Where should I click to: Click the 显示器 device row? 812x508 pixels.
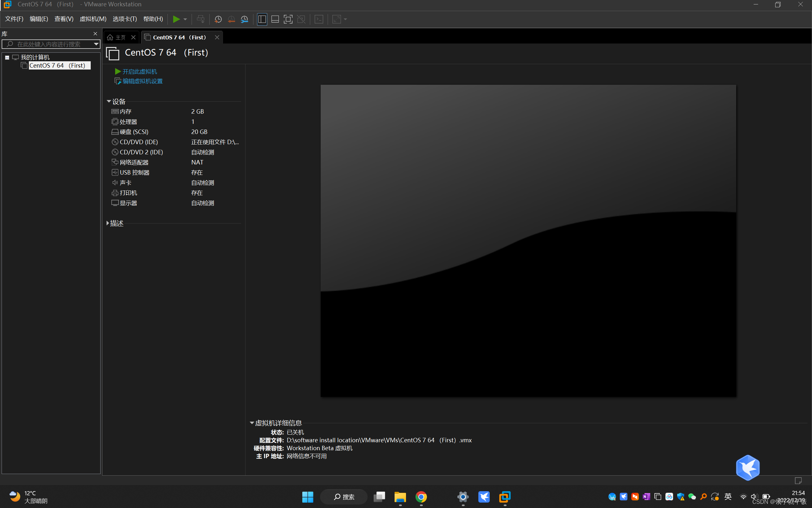point(175,203)
